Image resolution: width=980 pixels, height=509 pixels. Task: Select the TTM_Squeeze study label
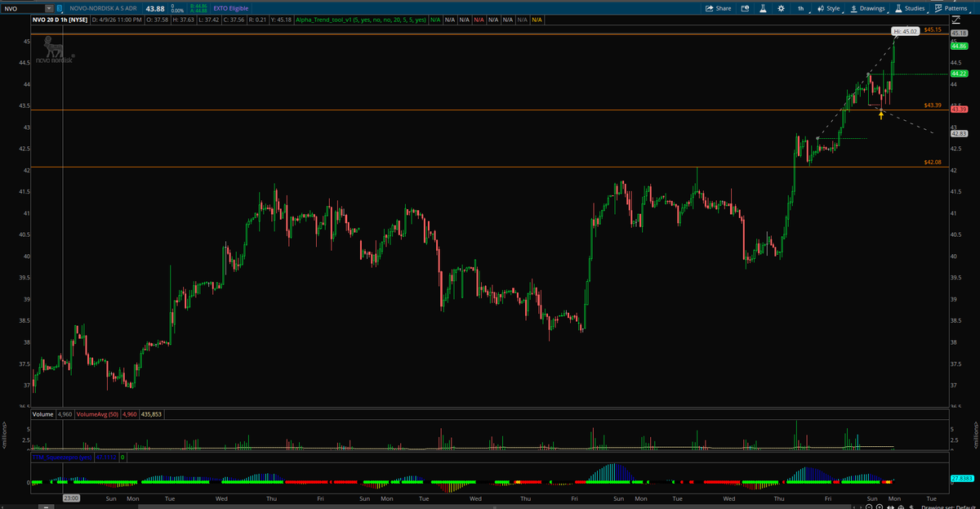[x=62, y=458]
